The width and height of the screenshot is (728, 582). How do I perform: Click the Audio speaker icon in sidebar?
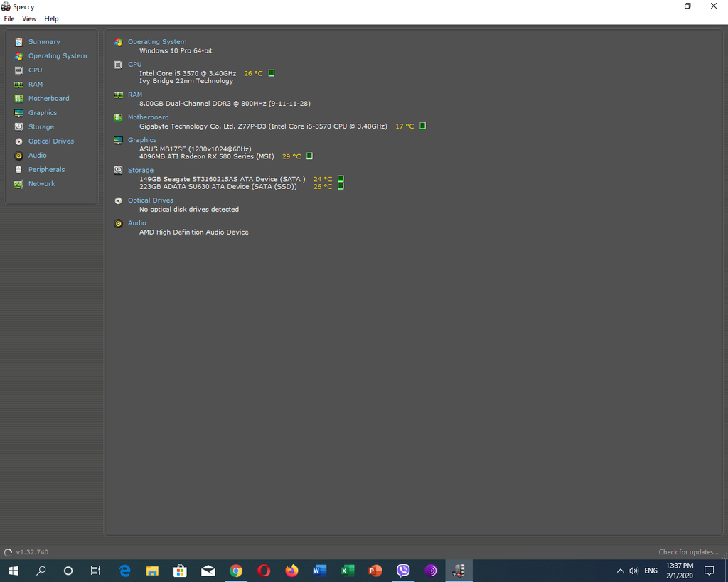click(x=18, y=156)
